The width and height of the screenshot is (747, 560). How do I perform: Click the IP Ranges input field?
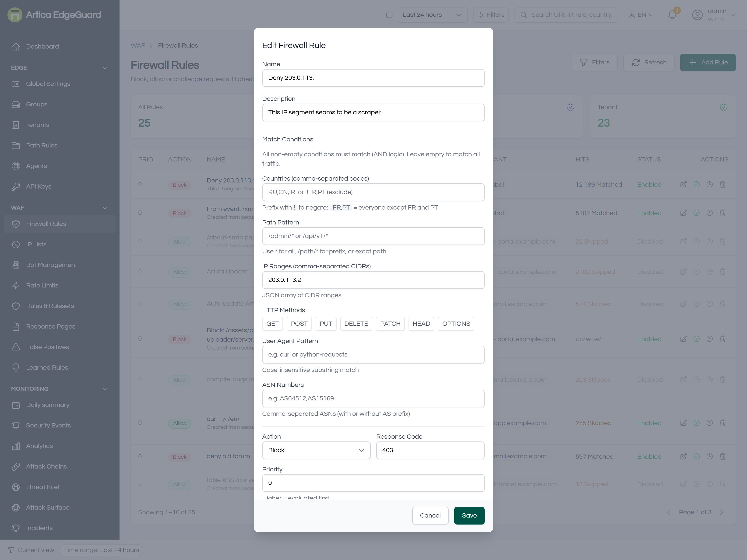coord(373,280)
